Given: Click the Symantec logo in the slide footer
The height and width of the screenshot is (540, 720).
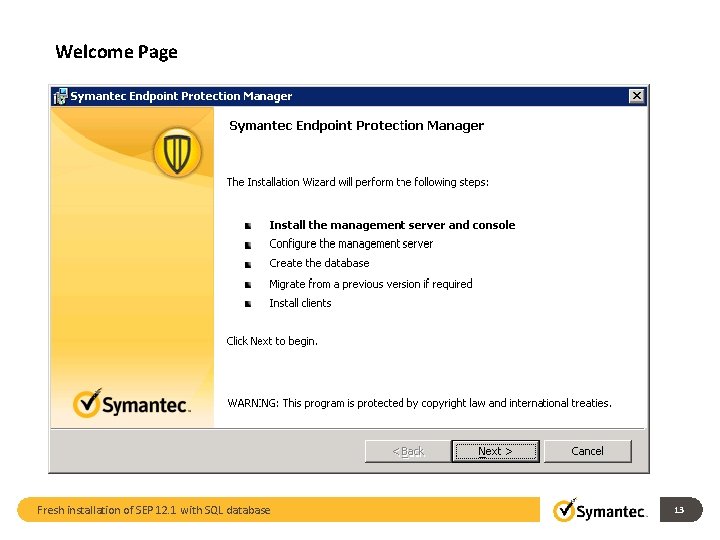Looking at the screenshot, I should tap(600, 510).
